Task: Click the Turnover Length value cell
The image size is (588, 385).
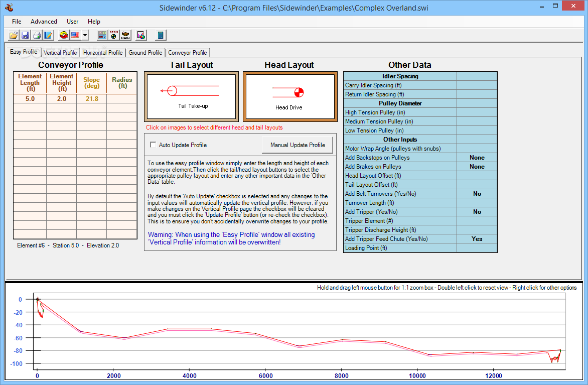Action: (x=477, y=203)
